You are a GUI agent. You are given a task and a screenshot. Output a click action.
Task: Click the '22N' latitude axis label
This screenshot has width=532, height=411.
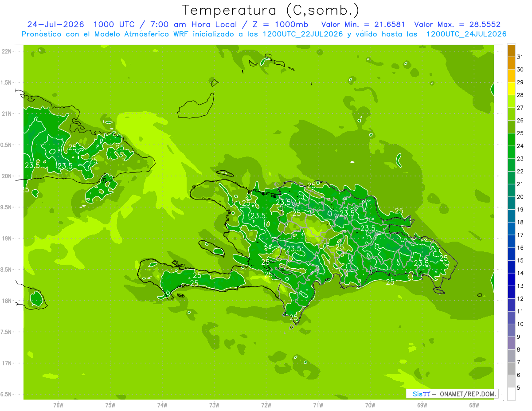8,51
